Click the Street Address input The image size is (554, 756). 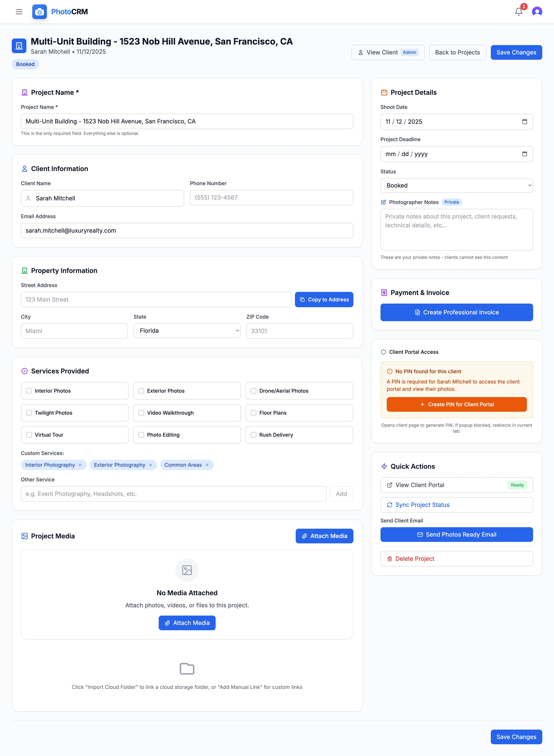[x=156, y=300]
